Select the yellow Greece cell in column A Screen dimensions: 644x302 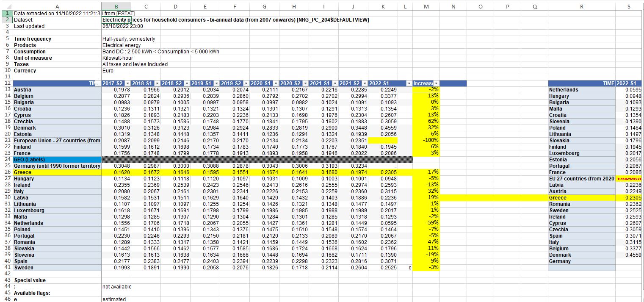(57, 172)
